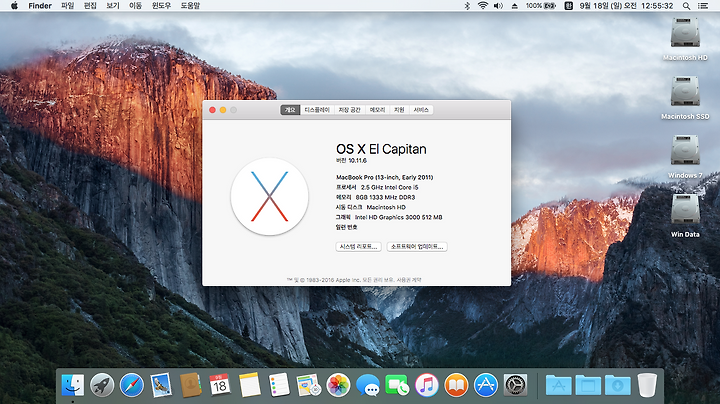Open FaceTime icon in Dock
The width and height of the screenshot is (720, 404).
coord(397,385)
